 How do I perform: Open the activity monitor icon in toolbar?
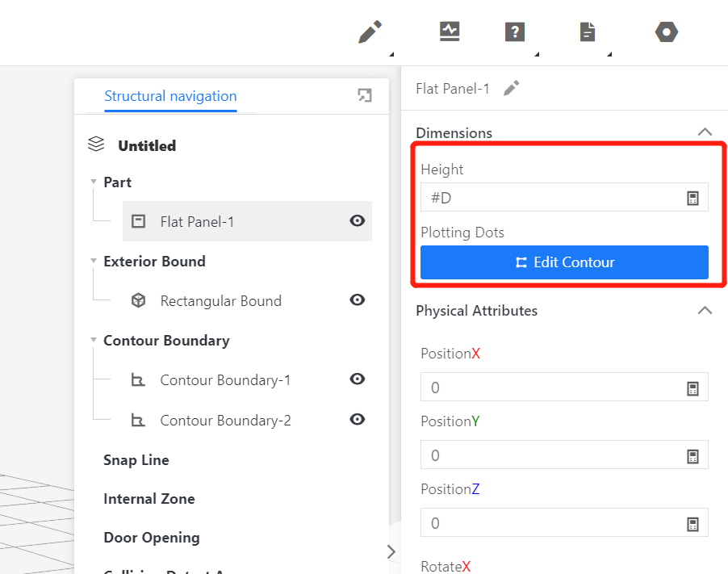(450, 31)
